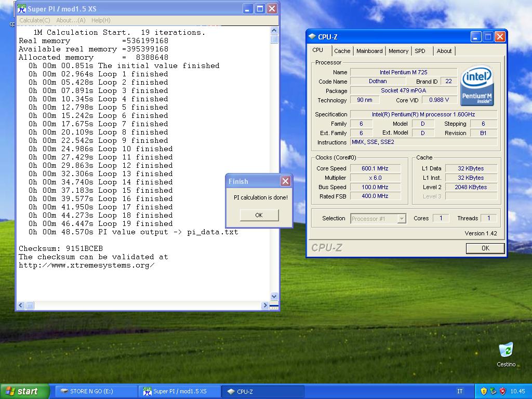The height and width of the screenshot is (399, 532).
Task: Click the Name field Intel Pentium M 725
Action: point(403,72)
